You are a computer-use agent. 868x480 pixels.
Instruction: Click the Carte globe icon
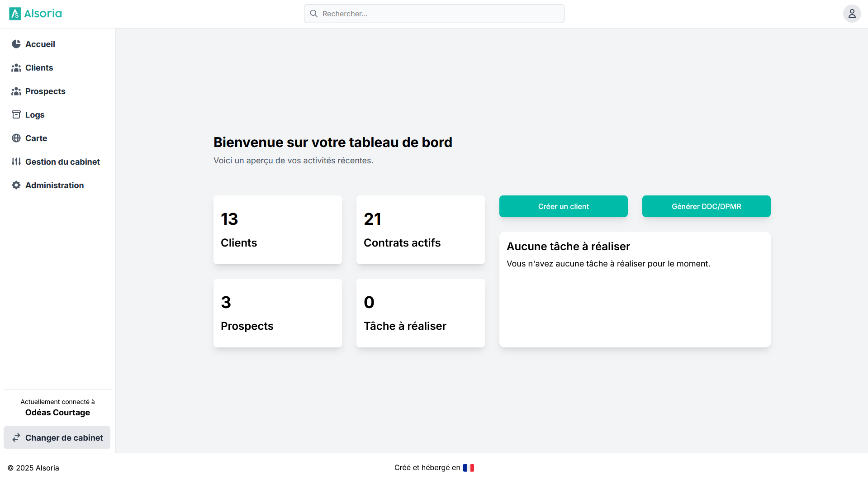click(x=16, y=138)
